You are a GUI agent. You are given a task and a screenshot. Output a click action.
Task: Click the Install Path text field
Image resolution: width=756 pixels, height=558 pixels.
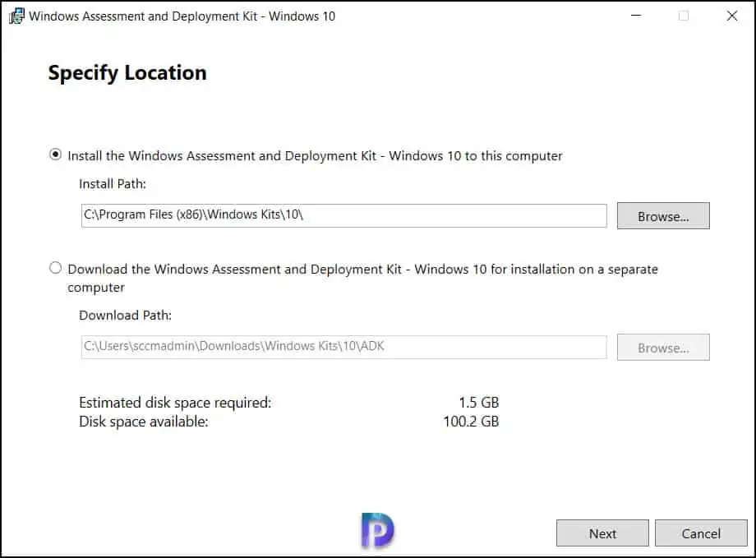tap(343, 215)
